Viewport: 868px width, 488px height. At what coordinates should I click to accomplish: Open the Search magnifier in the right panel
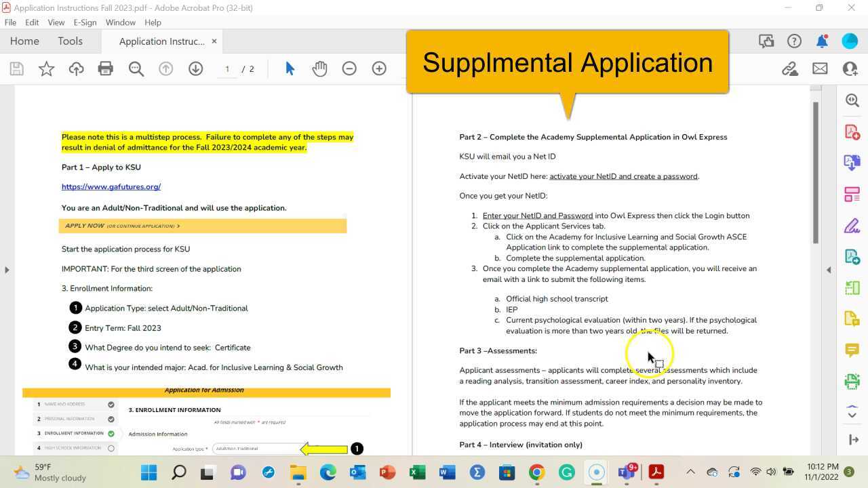coord(852,100)
